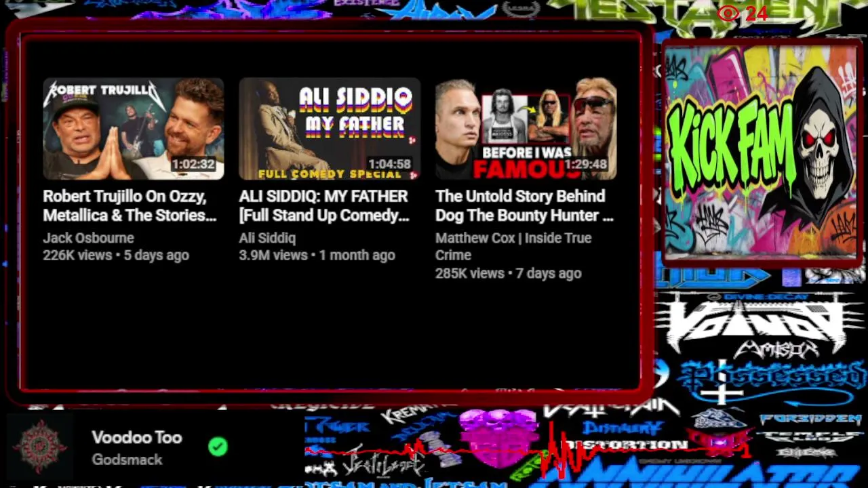Open the Ali Siddiq channel name link

tap(267, 238)
